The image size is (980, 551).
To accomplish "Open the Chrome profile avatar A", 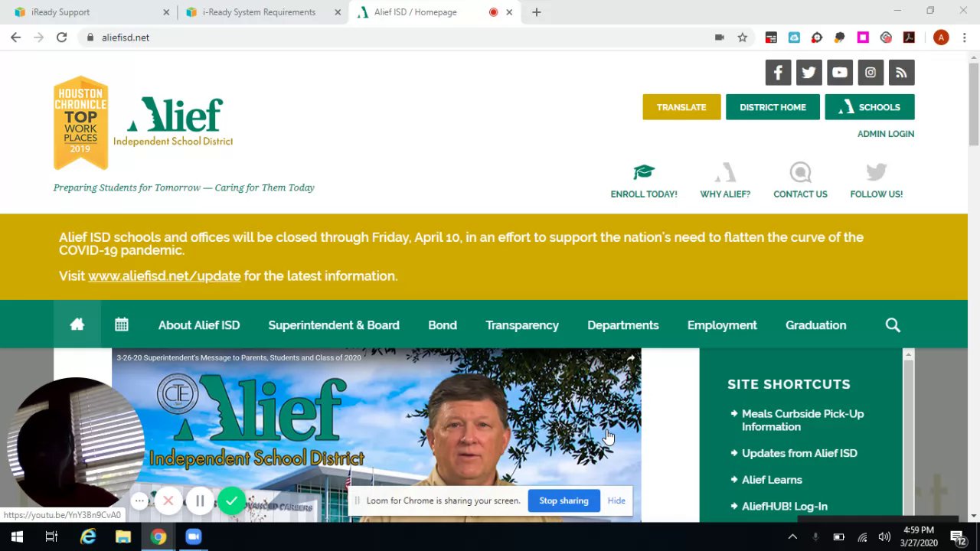I will point(941,37).
